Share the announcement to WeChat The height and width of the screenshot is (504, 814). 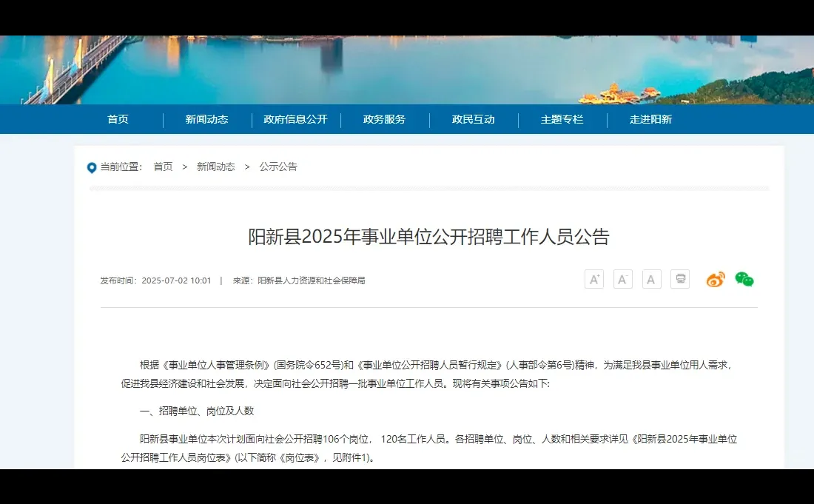click(744, 279)
